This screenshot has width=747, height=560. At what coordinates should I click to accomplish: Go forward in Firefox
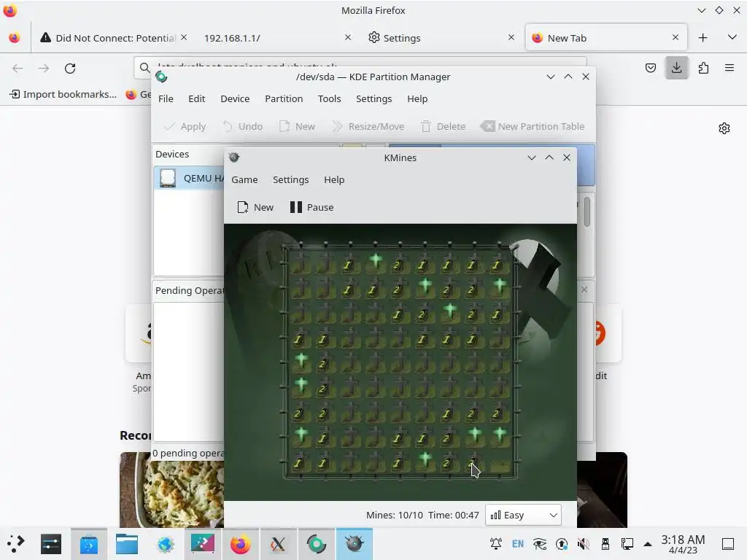(x=44, y=68)
